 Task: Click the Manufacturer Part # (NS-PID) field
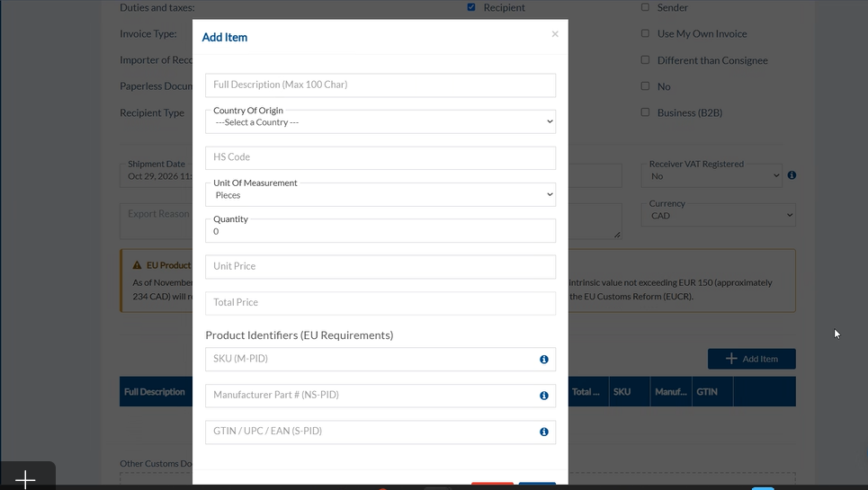(380, 396)
